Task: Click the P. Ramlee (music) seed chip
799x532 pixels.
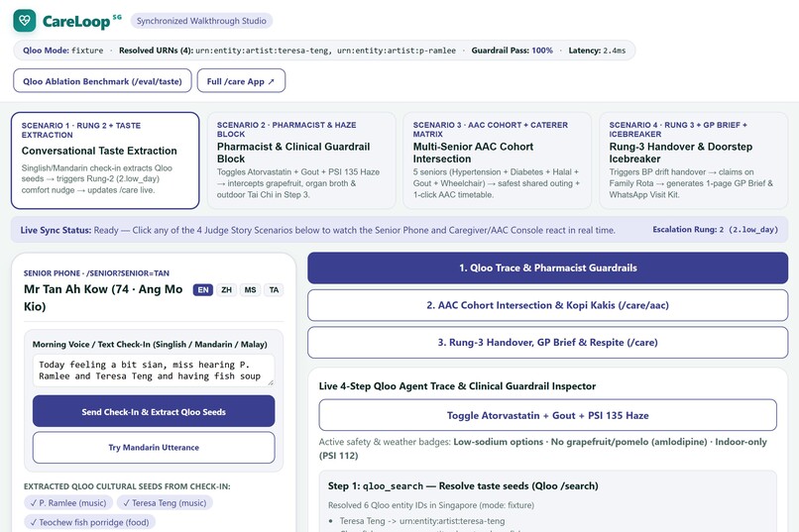Action: (68, 503)
